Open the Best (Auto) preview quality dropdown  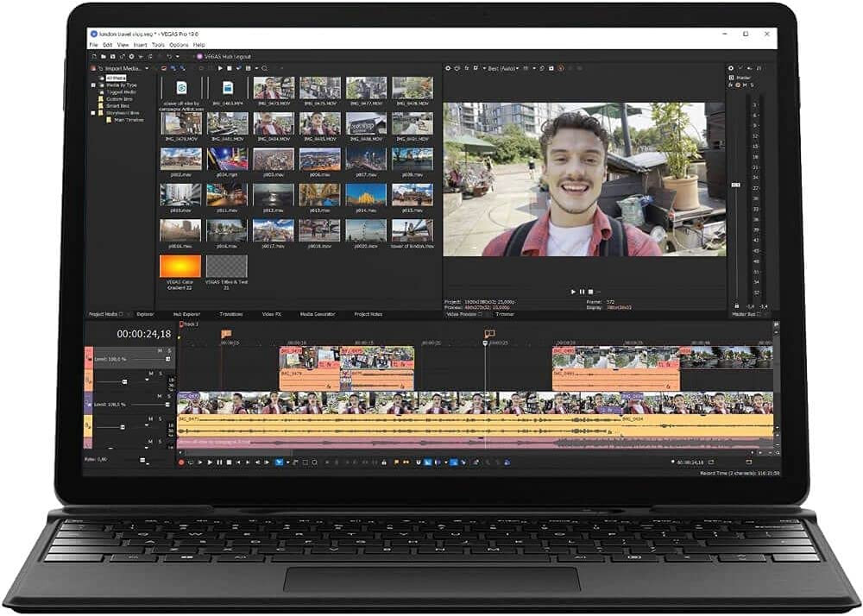(x=503, y=68)
